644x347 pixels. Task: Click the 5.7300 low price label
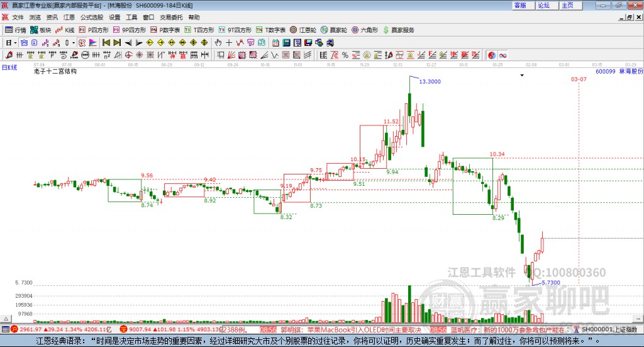coord(551,283)
